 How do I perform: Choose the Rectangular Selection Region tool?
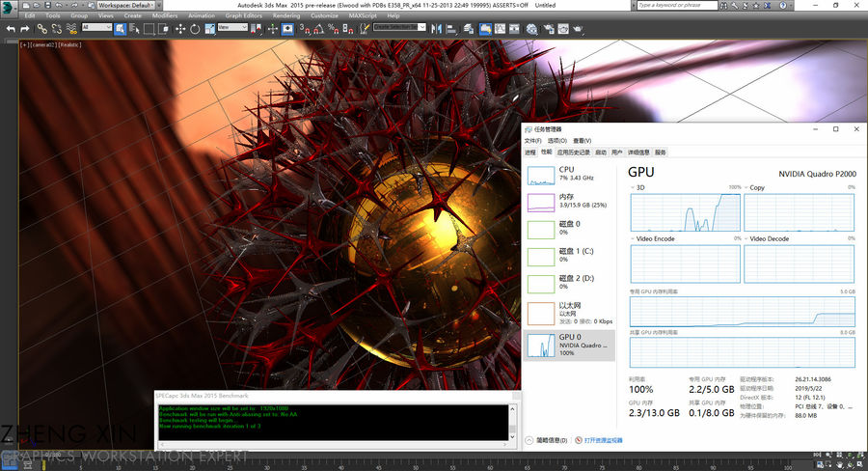149,29
